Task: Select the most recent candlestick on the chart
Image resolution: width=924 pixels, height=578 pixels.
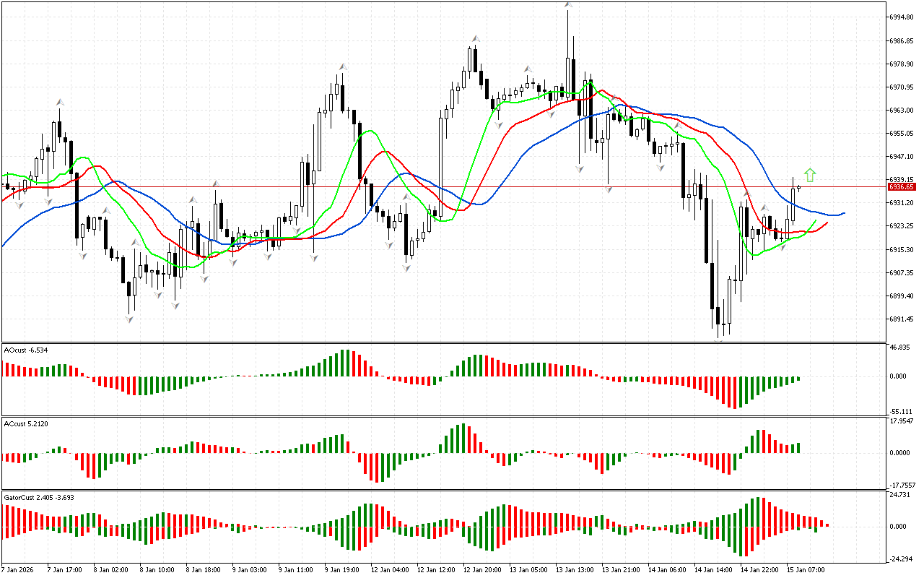Action: [799, 188]
